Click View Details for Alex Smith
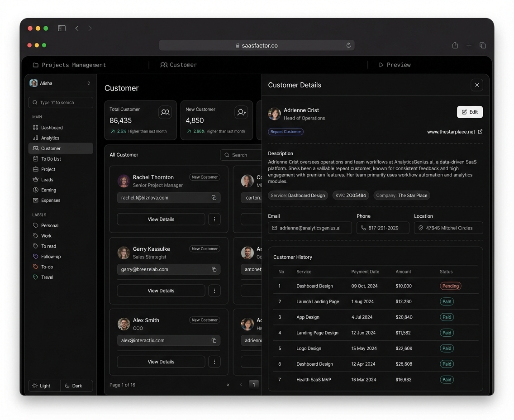This screenshot has width=514, height=420. pyautogui.click(x=161, y=362)
